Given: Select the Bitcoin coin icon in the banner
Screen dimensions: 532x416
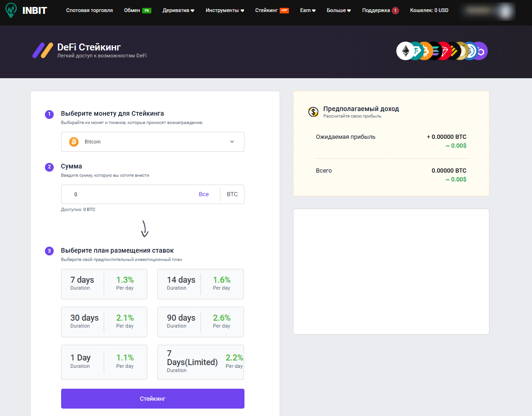Looking at the screenshot, I should click(425, 51).
